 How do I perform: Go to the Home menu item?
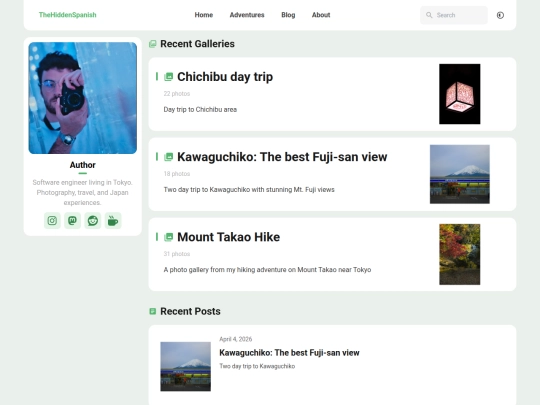click(x=204, y=15)
